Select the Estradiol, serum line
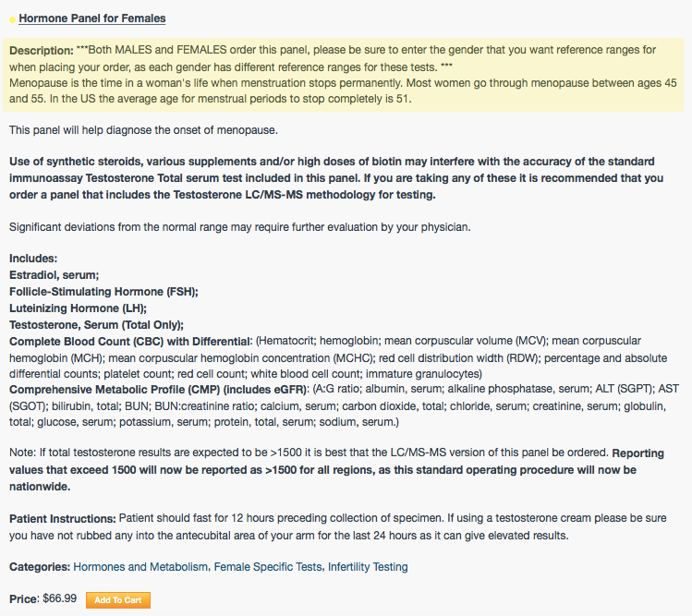The width and height of the screenshot is (692, 616). click(54, 275)
